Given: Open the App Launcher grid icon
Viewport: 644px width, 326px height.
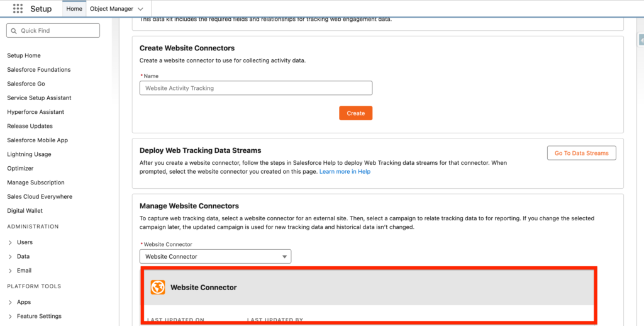Looking at the screenshot, I should pos(18,9).
